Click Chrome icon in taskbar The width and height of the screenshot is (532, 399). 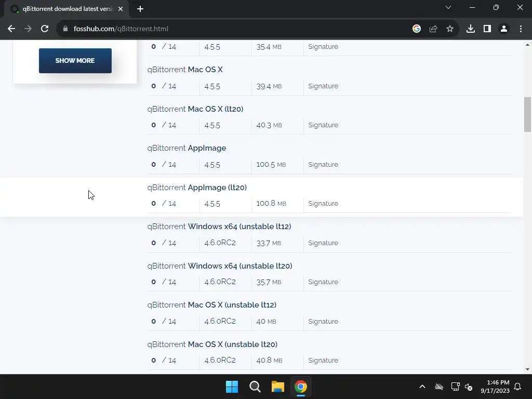click(x=301, y=387)
